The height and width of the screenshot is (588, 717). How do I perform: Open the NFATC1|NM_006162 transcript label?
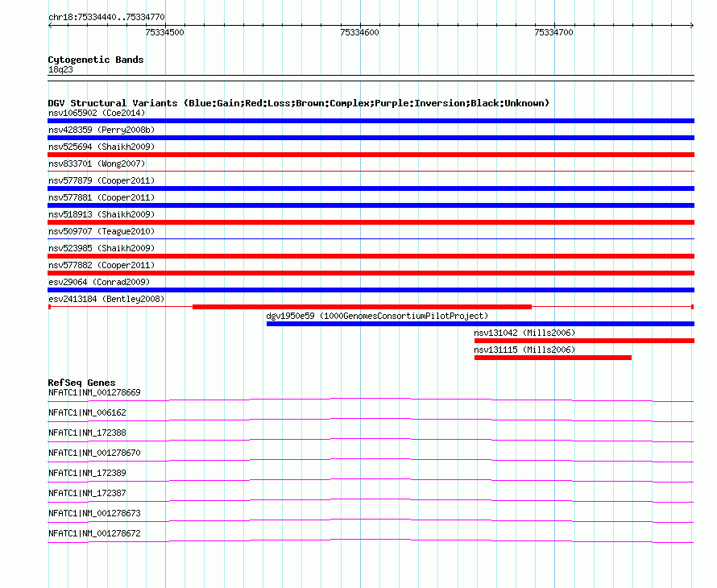(87, 413)
